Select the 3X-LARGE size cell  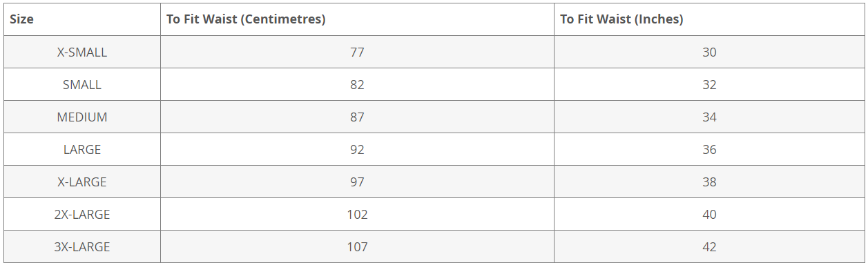coord(82,246)
